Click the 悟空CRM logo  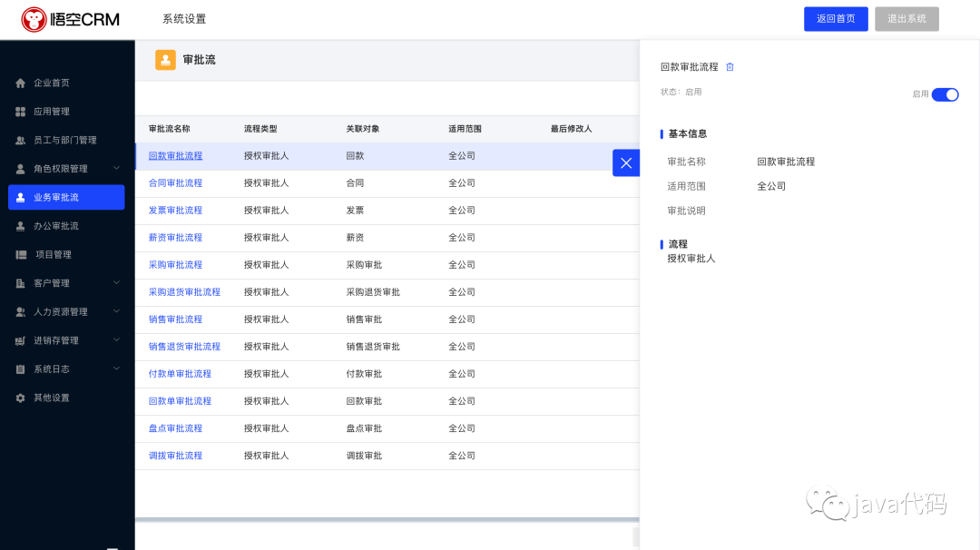(x=71, y=19)
